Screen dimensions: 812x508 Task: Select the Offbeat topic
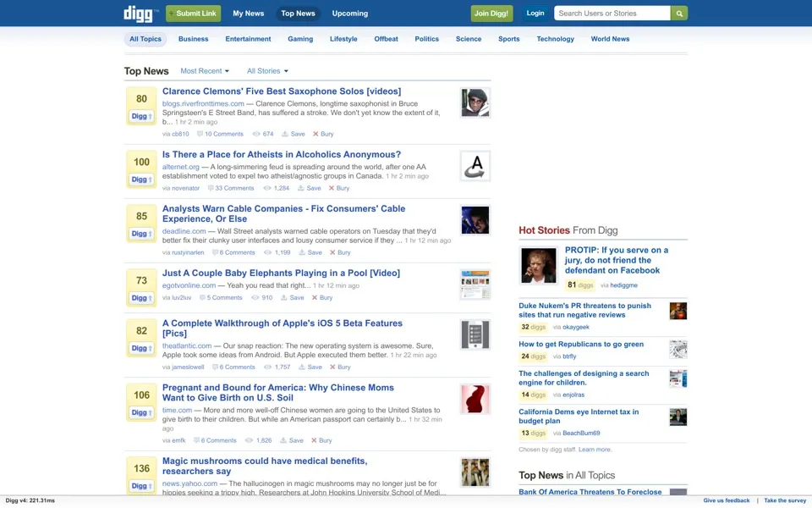point(386,39)
